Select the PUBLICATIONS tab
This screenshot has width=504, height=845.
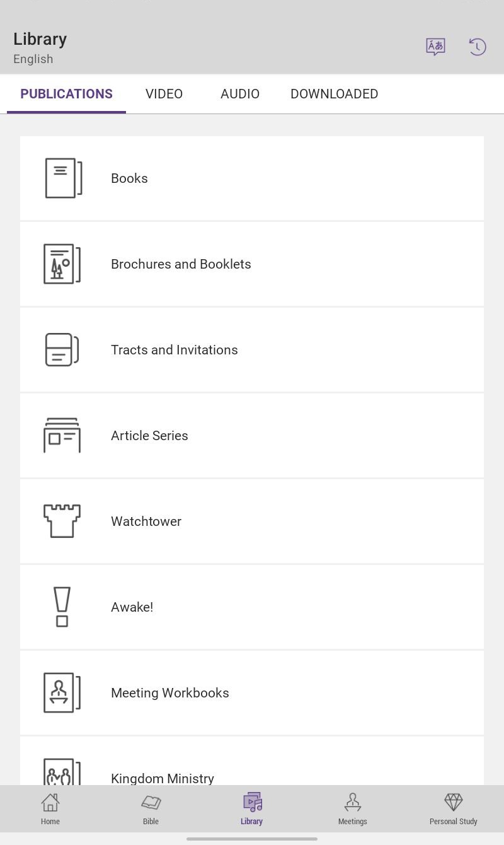(66, 94)
